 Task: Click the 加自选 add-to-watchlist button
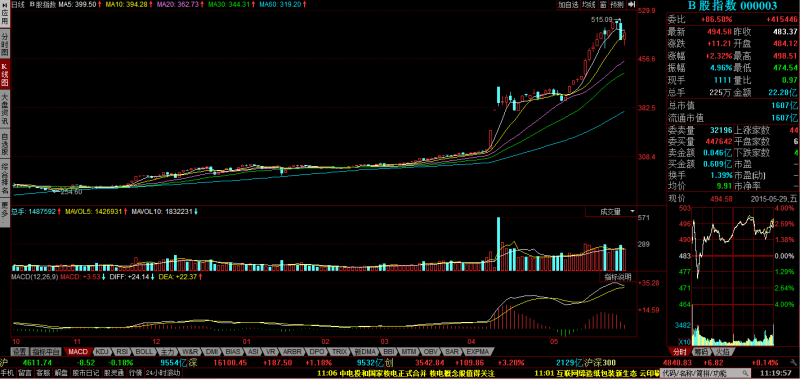(x=568, y=5)
